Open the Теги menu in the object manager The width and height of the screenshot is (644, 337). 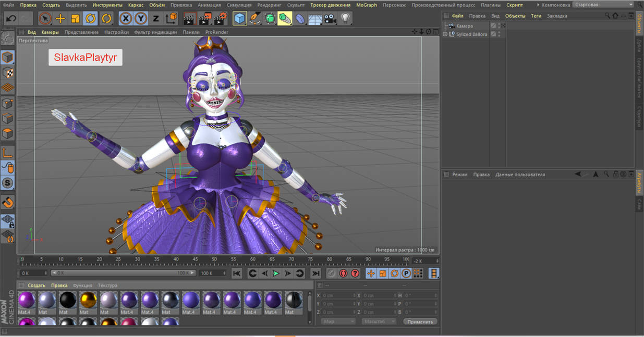pyautogui.click(x=536, y=16)
